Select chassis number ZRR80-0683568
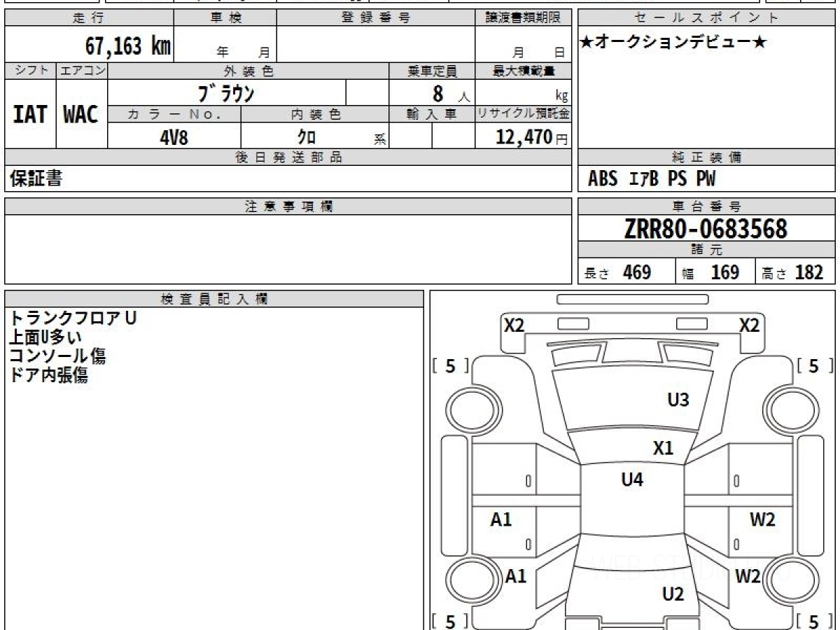Screen dimensions: 840x630 (x=706, y=229)
